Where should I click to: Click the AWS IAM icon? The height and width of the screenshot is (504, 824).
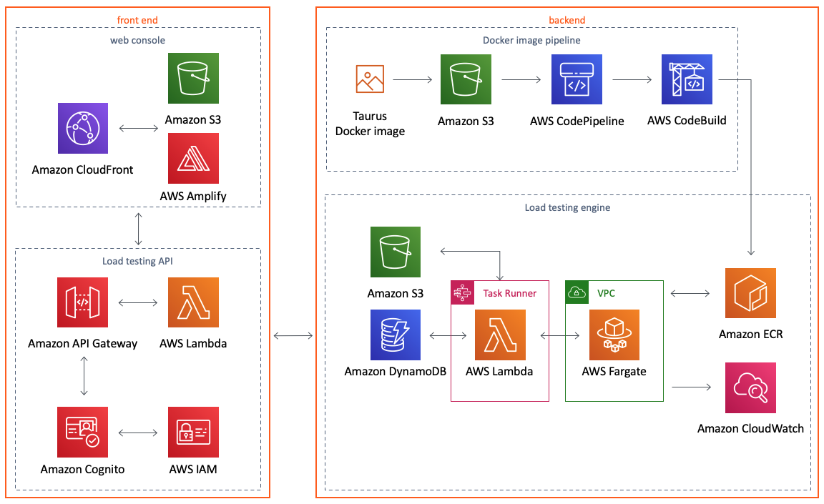(x=193, y=432)
